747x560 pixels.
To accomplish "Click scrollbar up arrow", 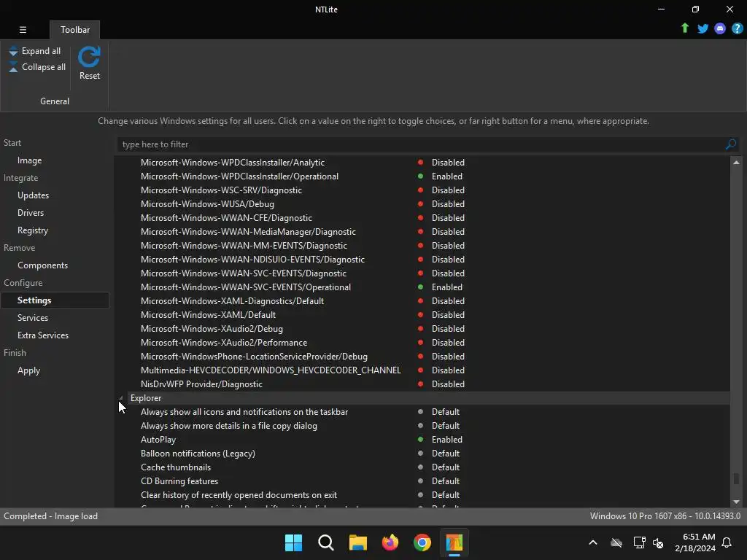I will (x=736, y=163).
